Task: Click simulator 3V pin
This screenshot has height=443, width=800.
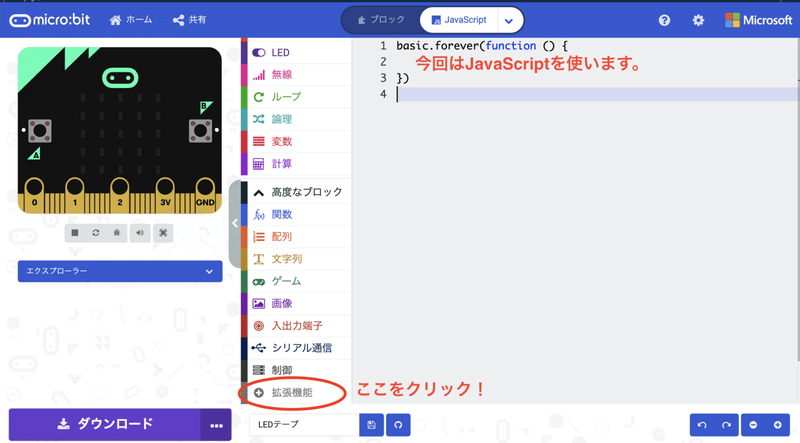Action: click(165, 194)
